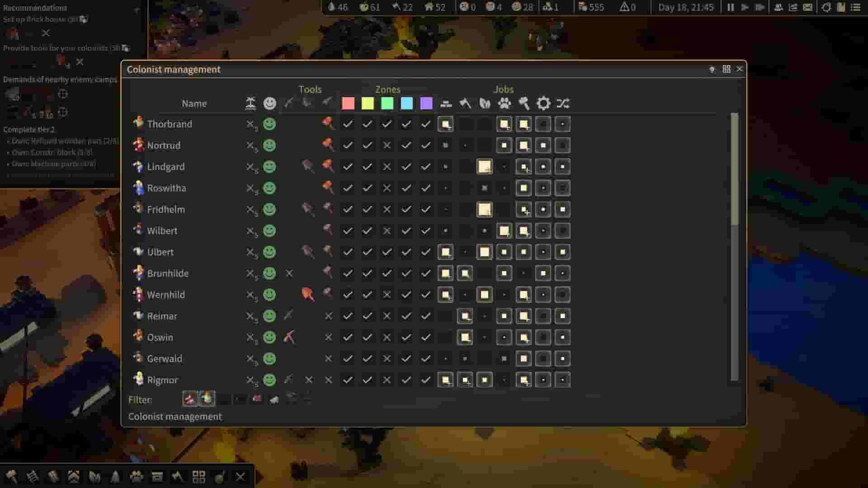
Task: Click the smiley happiness column header icon
Action: pyautogui.click(x=269, y=103)
